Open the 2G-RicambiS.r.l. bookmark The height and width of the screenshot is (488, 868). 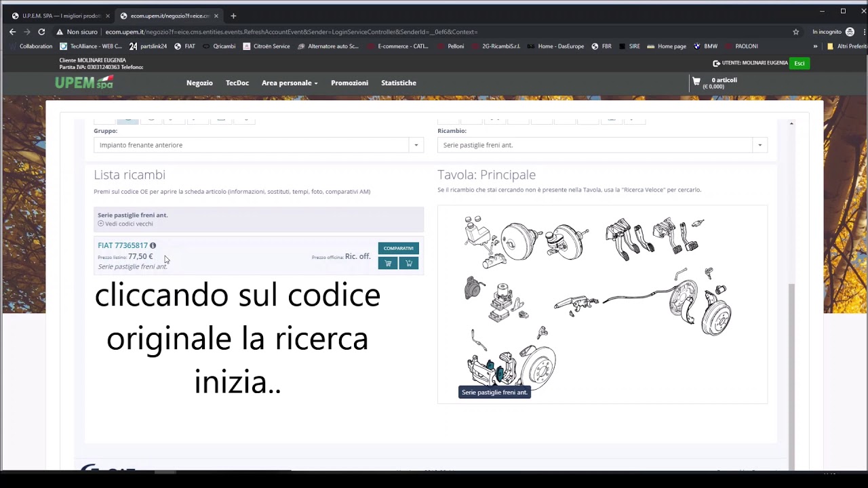coord(496,46)
